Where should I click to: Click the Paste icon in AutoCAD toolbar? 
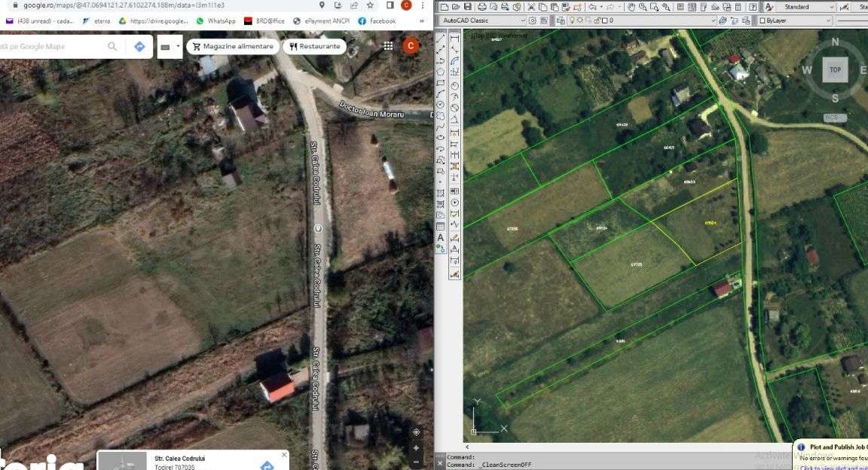pyautogui.click(x=554, y=7)
